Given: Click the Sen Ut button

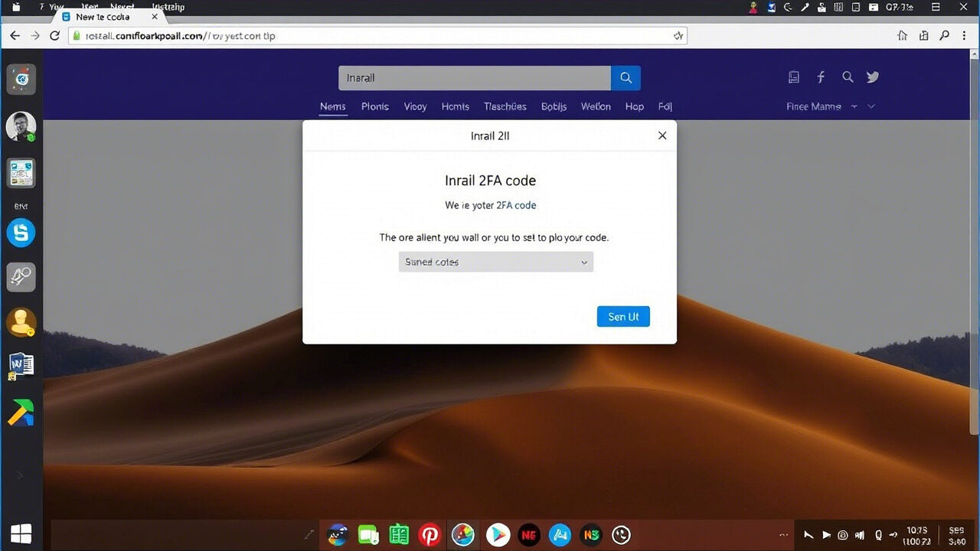Looking at the screenshot, I should coord(622,316).
